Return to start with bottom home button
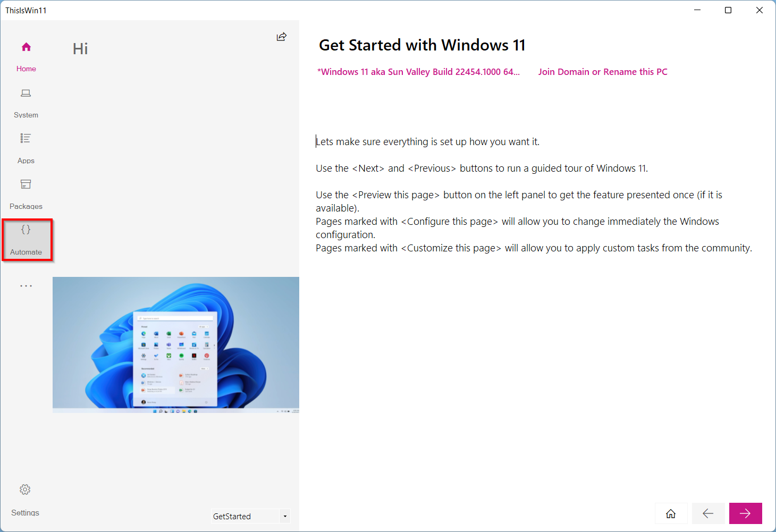 coord(671,513)
